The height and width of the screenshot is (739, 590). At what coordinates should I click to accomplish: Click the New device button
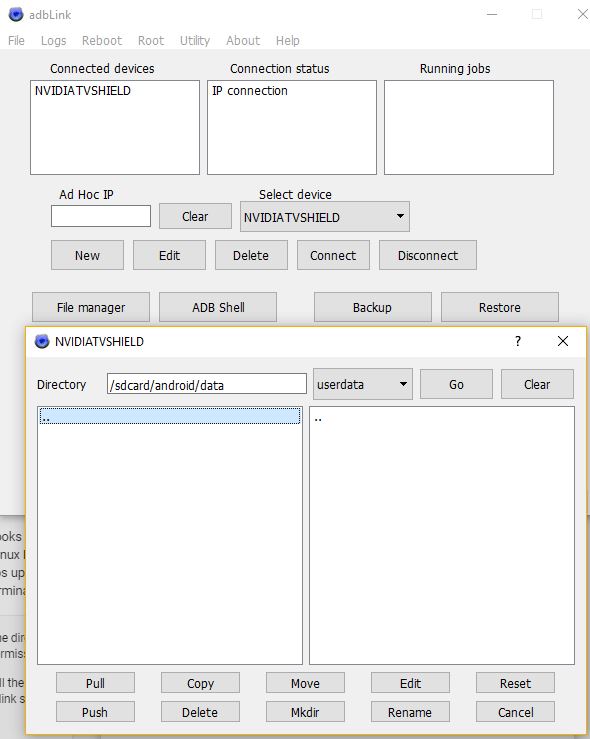click(87, 255)
